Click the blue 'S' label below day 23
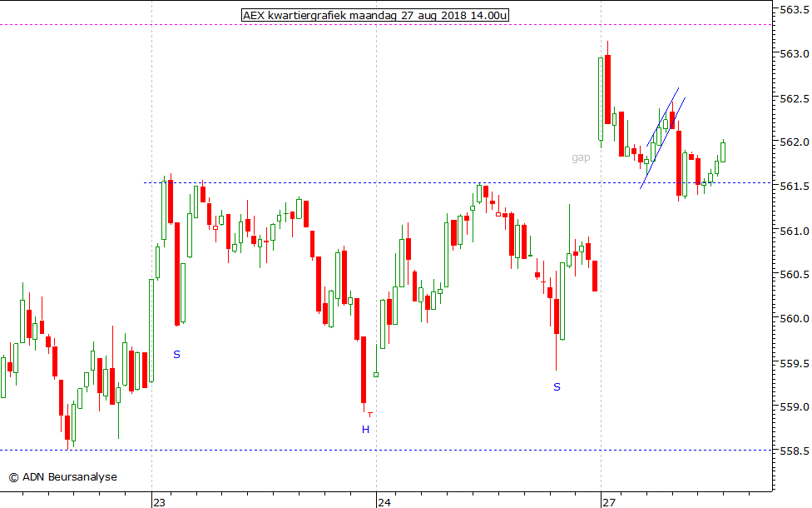The height and width of the screenshot is (508, 812). 176,355
